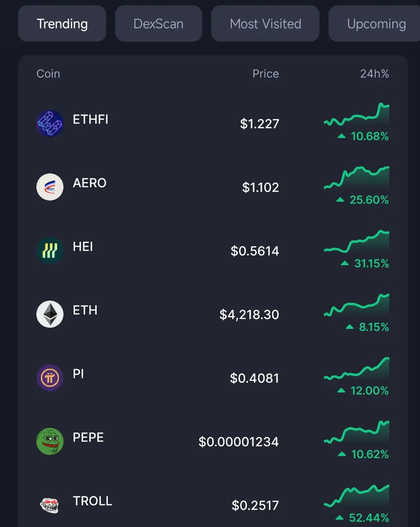Open the ETHFI coin logo
This screenshot has height=527, width=420.
click(50, 123)
